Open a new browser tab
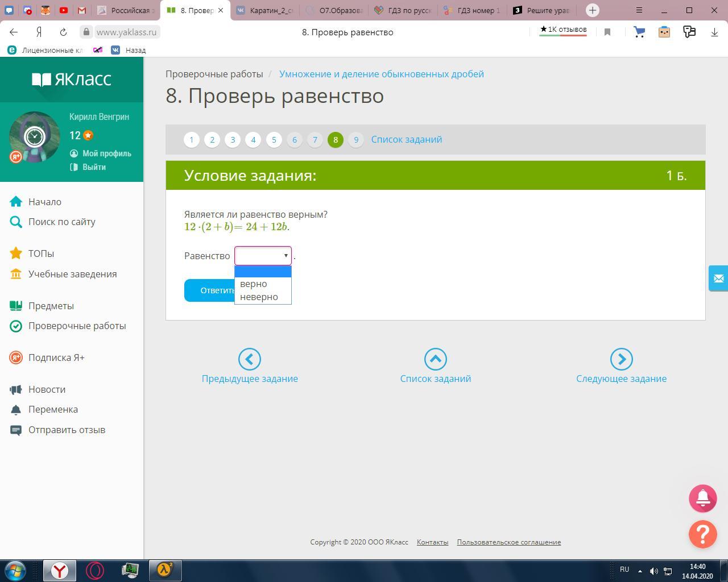This screenshot has height=582, width=728. pyautogui.click(x=593, y=10)
